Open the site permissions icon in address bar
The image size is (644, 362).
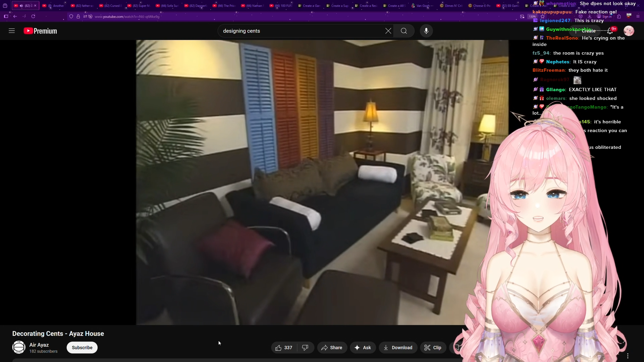pos(85,16)
